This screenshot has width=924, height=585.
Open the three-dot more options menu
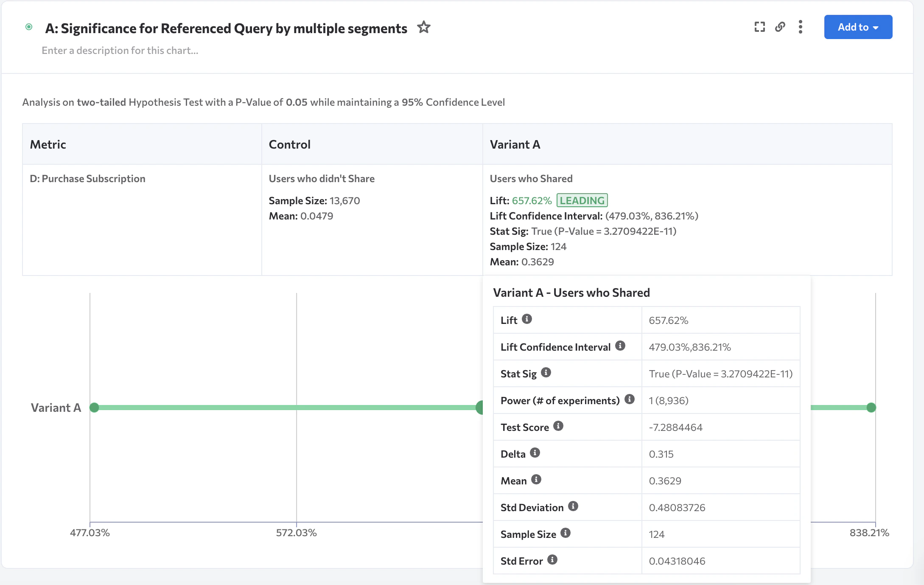(x=800, y=27)
